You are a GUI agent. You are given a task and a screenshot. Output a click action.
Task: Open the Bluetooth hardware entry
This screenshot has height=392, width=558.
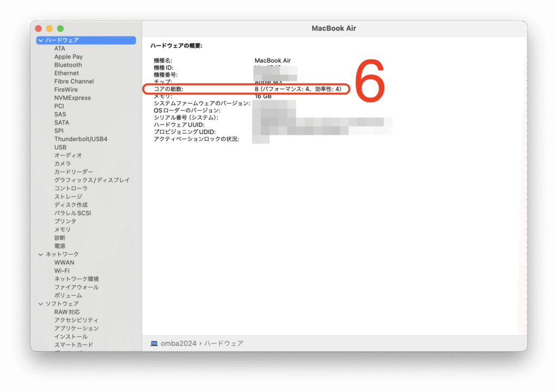pos(68,65)
